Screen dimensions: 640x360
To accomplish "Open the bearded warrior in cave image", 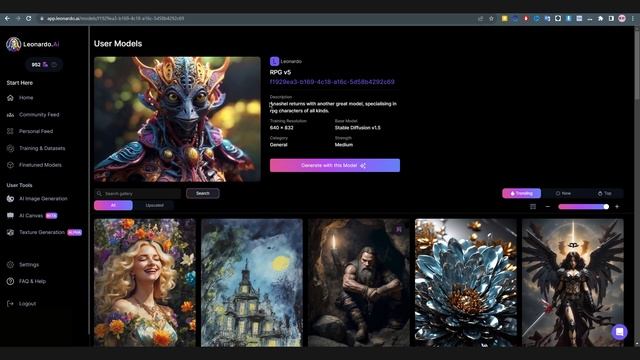I will click(359, 283).
